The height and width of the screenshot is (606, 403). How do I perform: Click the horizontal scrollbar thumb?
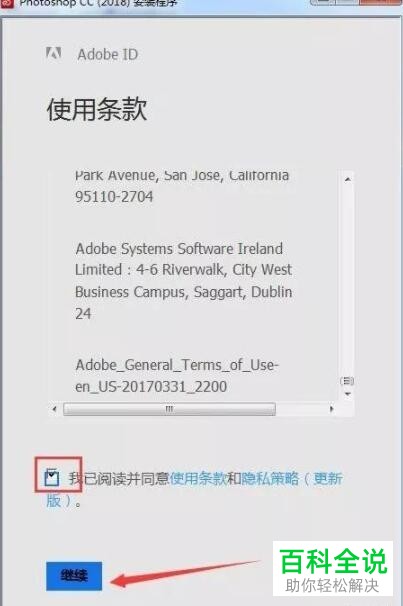[x=169, y=409]
